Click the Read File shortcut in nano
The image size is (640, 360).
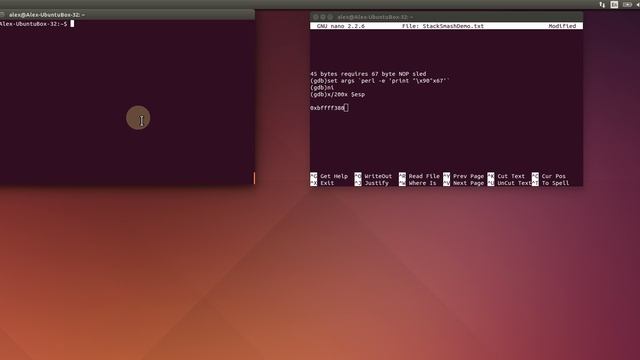pyautogui.click(x=420, y=176)
